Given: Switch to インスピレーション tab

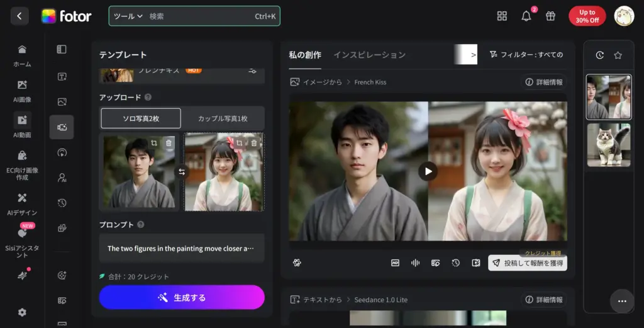Looking at the screenshot, I should pyautogui.click(x=369, y=55).
